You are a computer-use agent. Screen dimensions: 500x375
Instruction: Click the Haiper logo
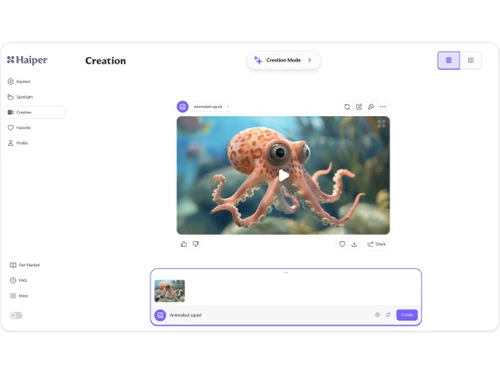(x=27, y=60)
